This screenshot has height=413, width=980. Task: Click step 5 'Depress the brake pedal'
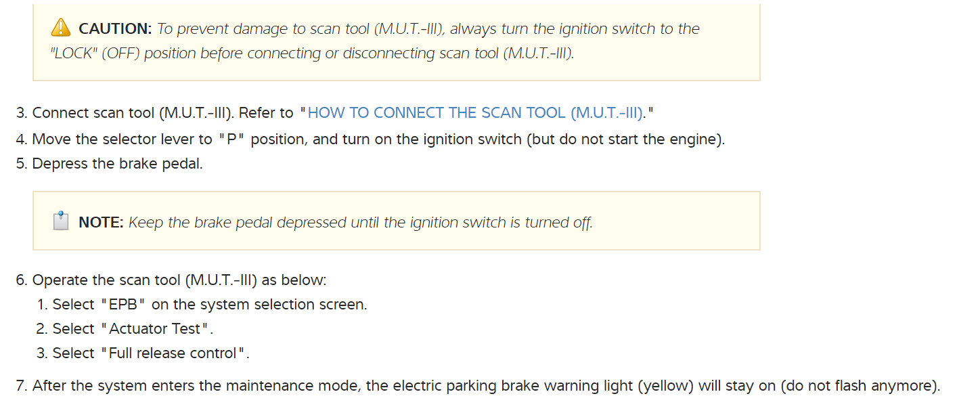pos(117,164)
